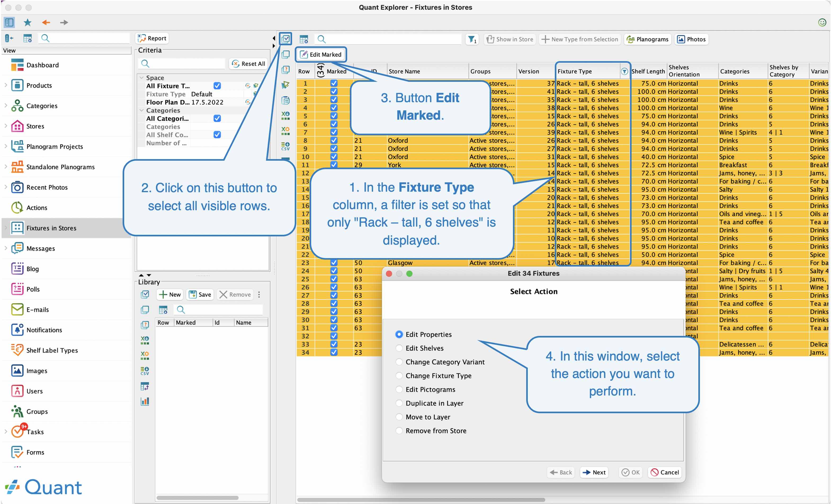Toggle All Fixture Types checkbox in Criteria

[217, 85]
